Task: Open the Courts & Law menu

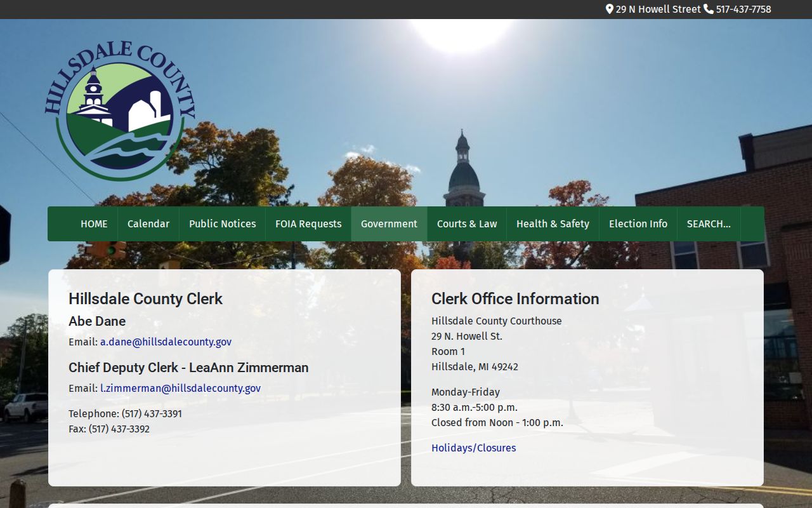Action: point(467,224)
